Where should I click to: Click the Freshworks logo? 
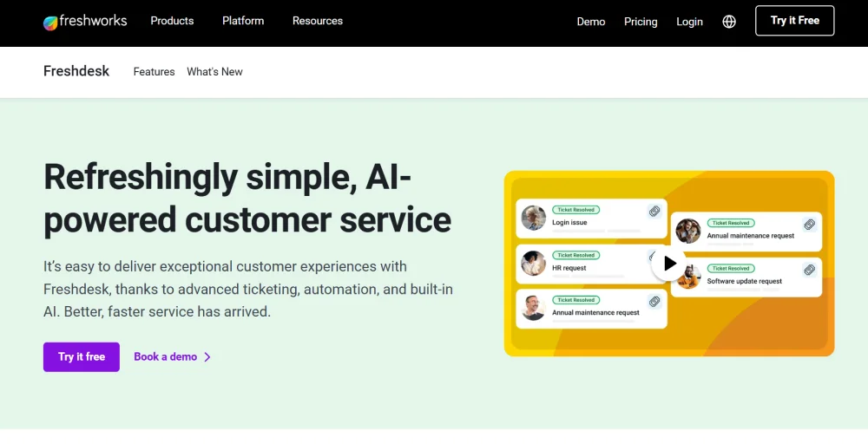[85, 22]
